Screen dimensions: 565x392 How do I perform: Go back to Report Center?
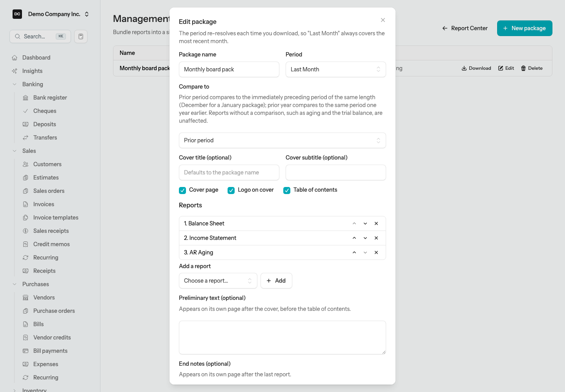pyautogui.click(x=465, y=28)
